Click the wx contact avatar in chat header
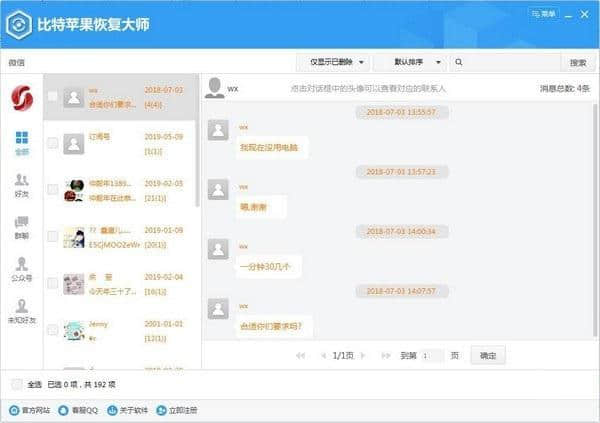The height and width of the screenshot is (423, 600). 214,88
